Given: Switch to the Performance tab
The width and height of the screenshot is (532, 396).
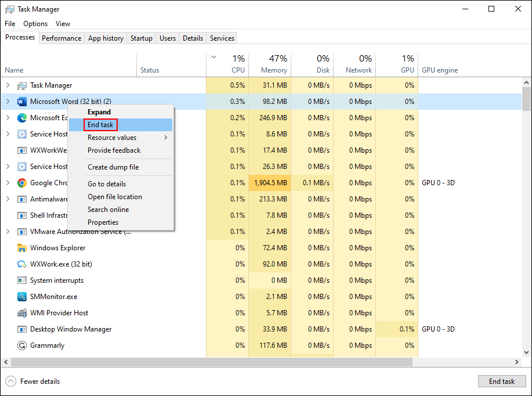Looking at the screenshot, I should click(x=61, y=38).
